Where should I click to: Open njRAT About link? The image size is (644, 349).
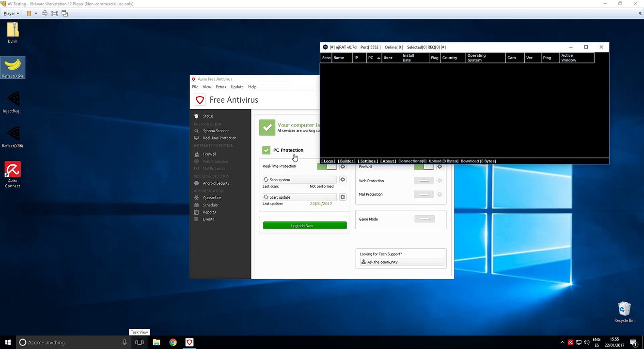tap(388, 161)
